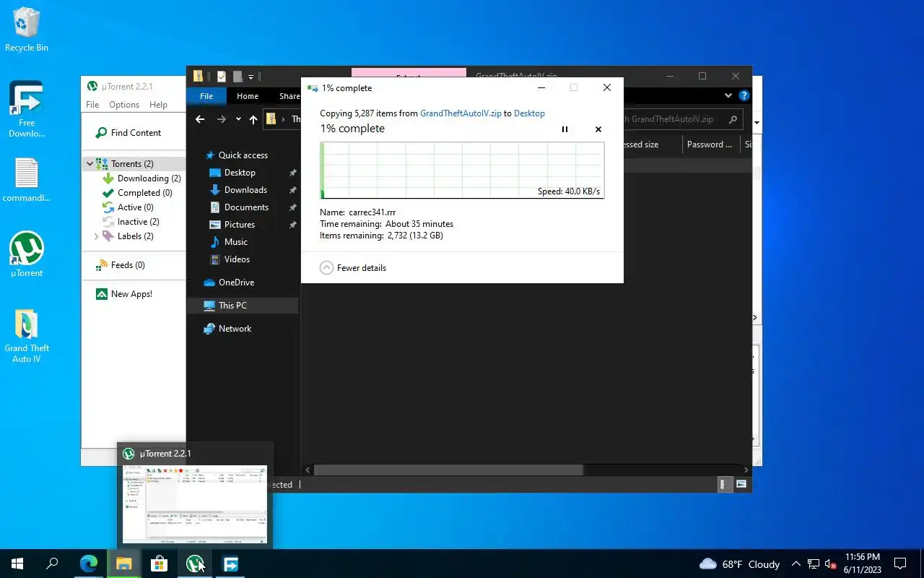
Task: Click Explorer's search magnifier icon
Action: (733, 119)
